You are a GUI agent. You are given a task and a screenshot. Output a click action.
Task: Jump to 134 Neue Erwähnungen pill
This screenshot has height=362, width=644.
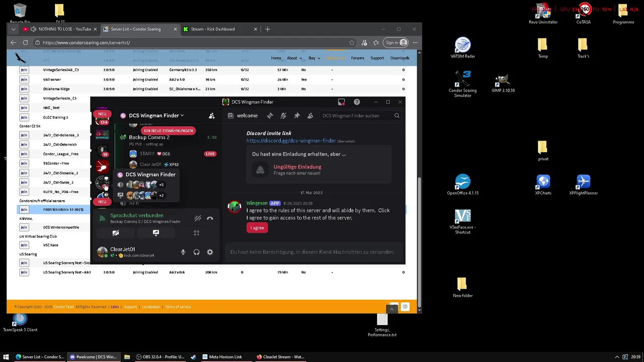tap(168, 131)
